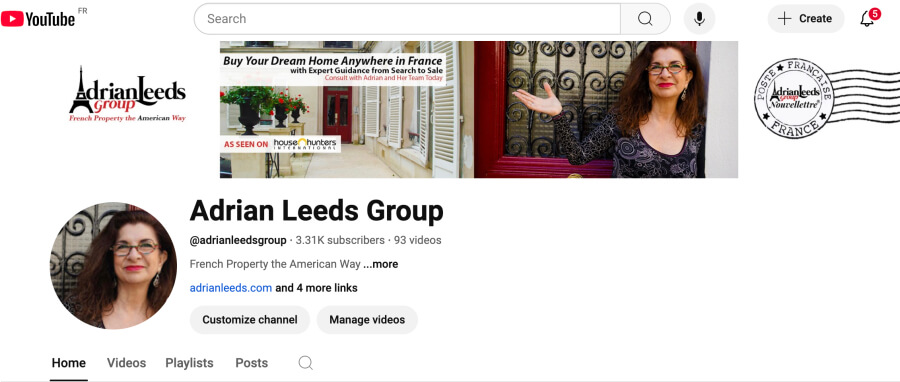900x382 pixels.
Task: Open the YouTube home logo
Action: pos(38,19)
